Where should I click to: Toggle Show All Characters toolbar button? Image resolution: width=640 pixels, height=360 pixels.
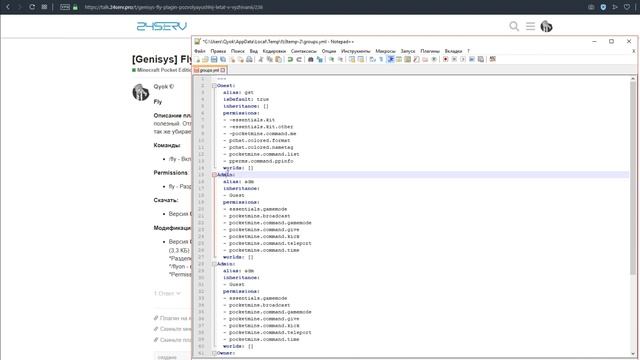(x=381, y=60)
